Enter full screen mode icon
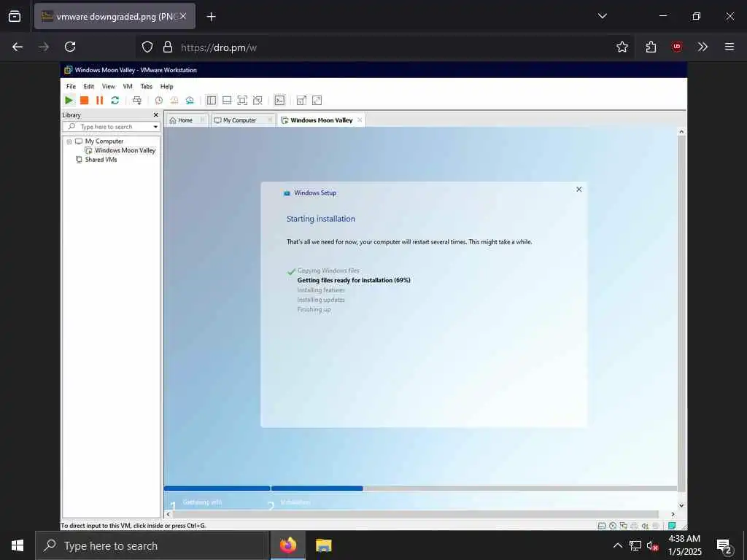 pos(242,100)
